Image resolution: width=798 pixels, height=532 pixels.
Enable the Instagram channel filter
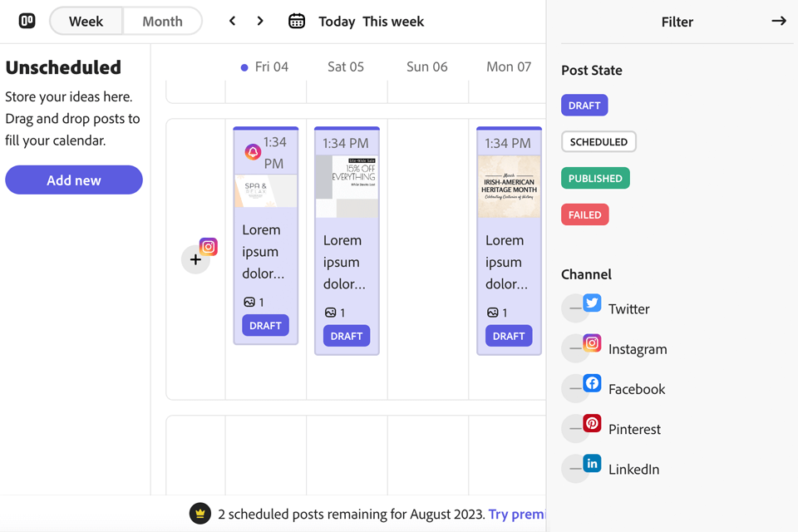coord(576,348)
